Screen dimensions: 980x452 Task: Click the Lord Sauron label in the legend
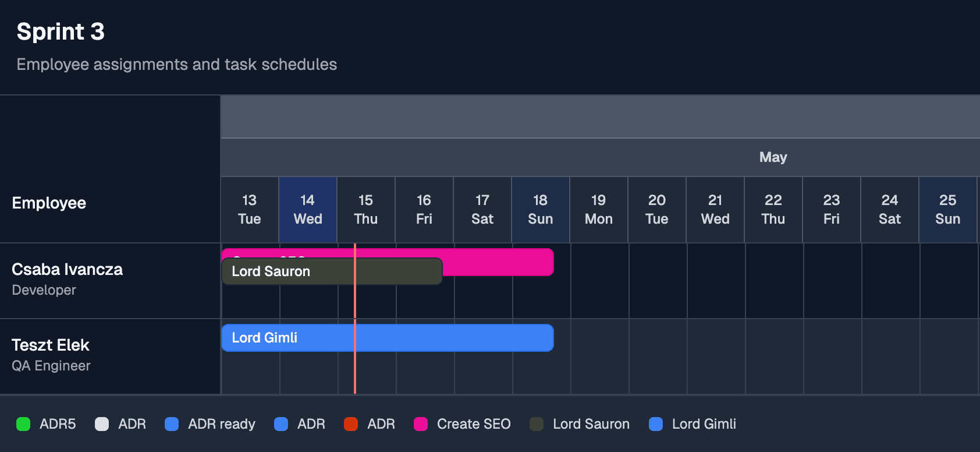[x=591, y=424]
